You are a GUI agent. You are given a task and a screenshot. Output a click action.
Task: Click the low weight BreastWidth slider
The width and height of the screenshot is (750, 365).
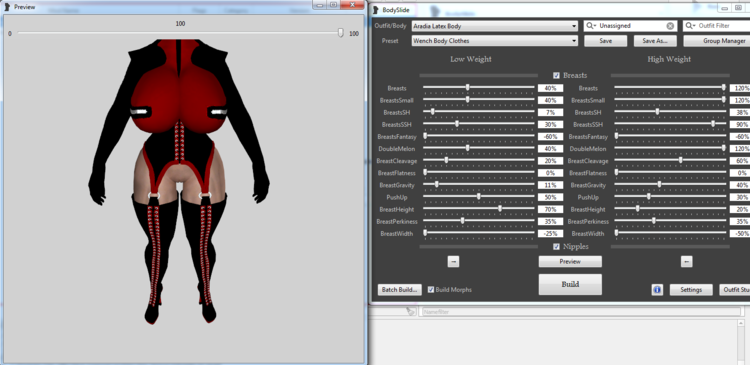click(478, 234)
